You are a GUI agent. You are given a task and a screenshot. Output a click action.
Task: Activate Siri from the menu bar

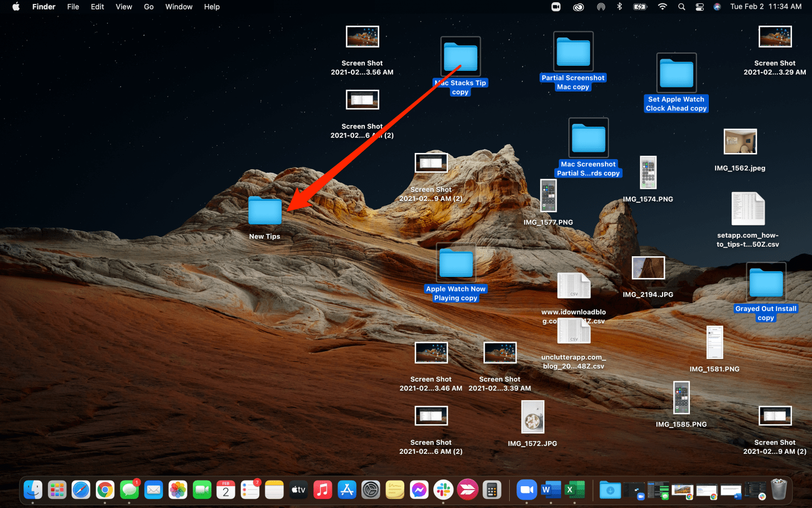[717, 7]
